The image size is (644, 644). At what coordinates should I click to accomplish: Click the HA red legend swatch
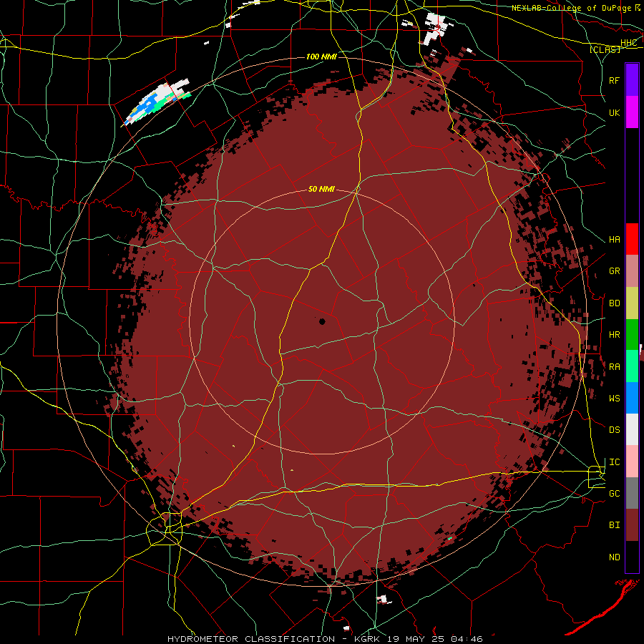click(x=632, y=239)
